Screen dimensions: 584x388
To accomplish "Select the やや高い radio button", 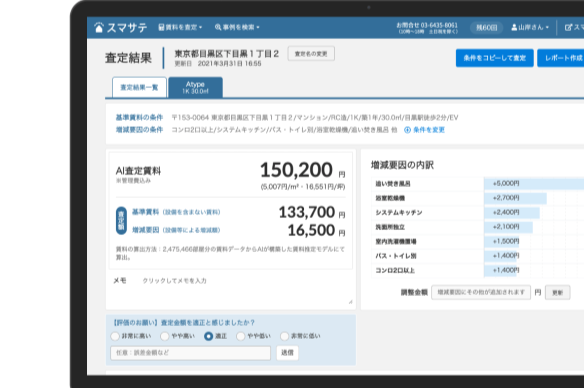I will click(165, 336).
